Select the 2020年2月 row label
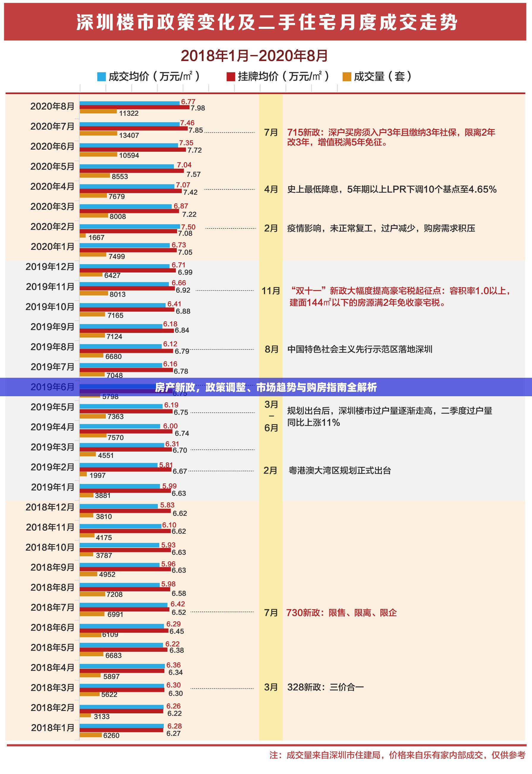Image resolution: width=532 pixels, height=774 pixels. point(52,227)
